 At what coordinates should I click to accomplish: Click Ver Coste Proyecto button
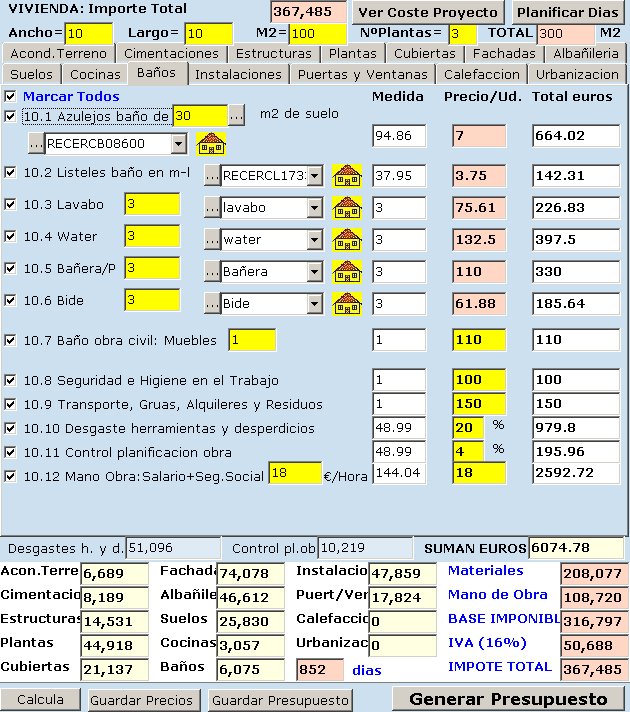428,12
